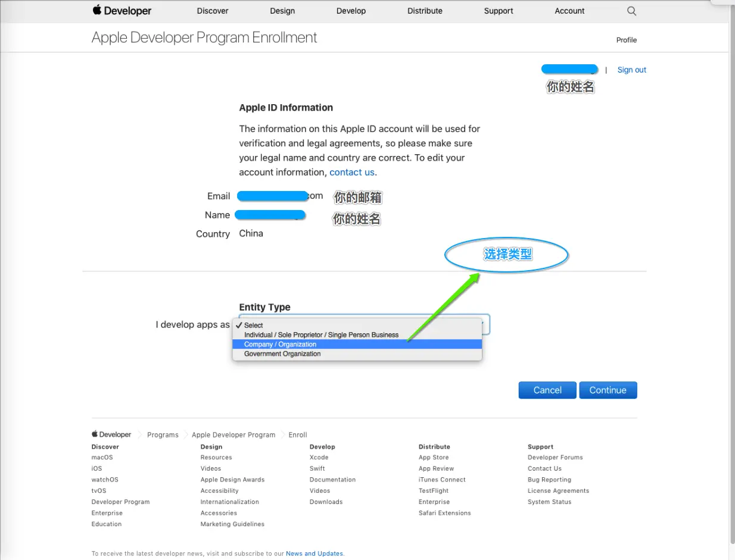Open tvOS footer link
Image resolution: width=735 pixels, height=560 pixels.
click(x=99, y=491)
